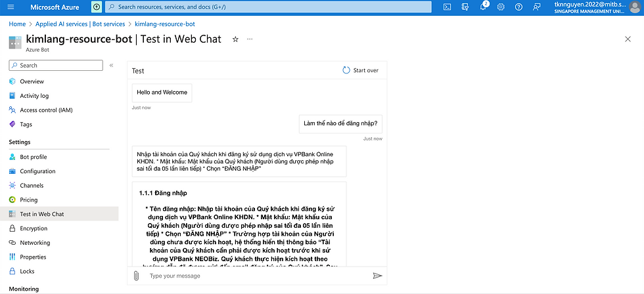Click the Configuration briefcase icon
644x294 pixels.
(x=12, y=171)
